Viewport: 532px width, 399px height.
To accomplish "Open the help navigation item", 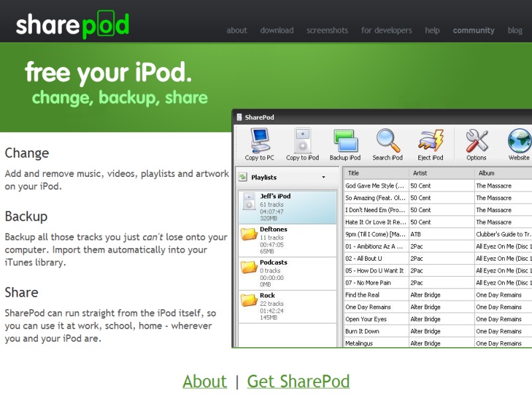I will pyautogui.click(x=432, y=30).
